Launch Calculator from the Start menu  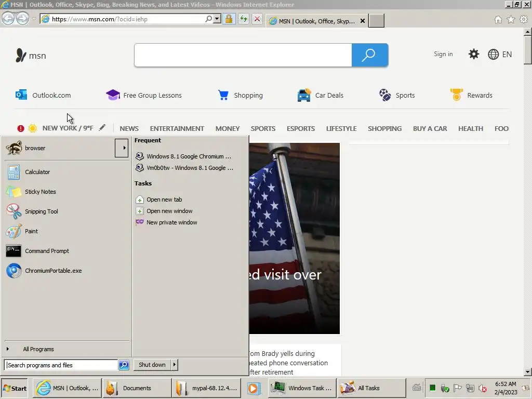click(x=67, y=172)
